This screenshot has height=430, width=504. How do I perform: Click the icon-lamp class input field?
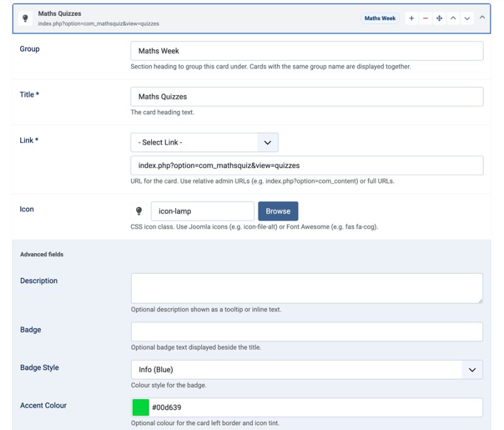click(x=202, y=211)
